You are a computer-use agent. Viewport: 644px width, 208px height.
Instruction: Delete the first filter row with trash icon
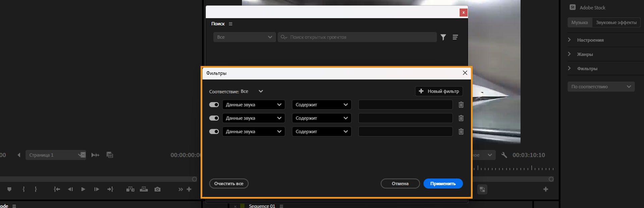tap(461, 105)
